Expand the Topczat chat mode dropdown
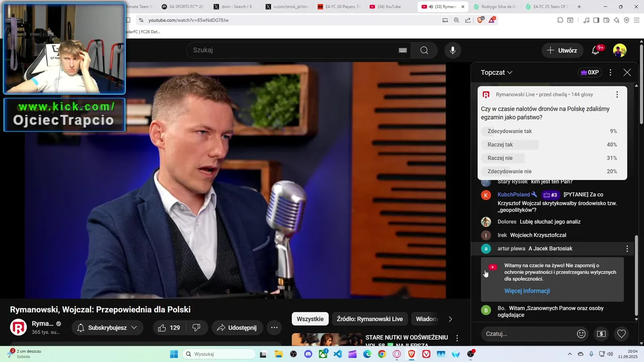644x362 pixels. pos(497,72)
